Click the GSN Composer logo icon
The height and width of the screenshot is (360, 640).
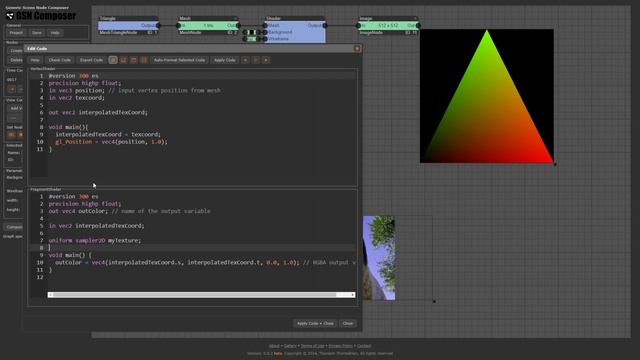pyautogui.click(x=10, y=16)
